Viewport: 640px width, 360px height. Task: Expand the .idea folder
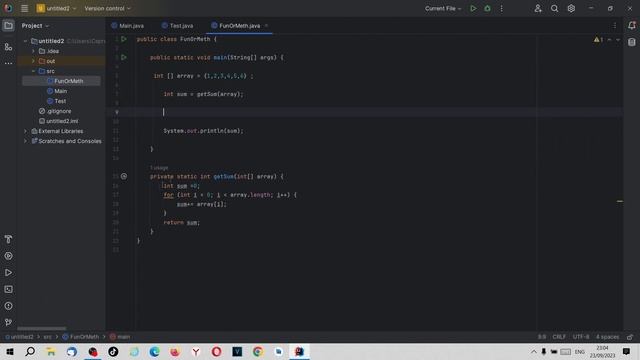tap(33, 51)
